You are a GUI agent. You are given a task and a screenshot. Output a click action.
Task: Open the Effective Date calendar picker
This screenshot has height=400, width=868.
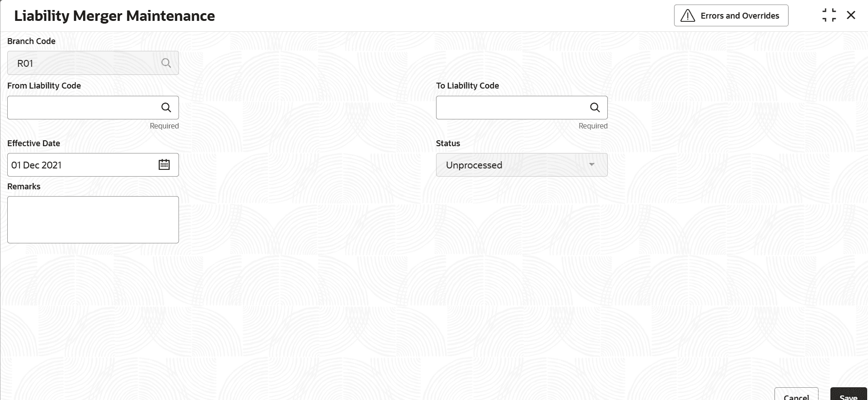pyautogui.click(x=164, y=165)
